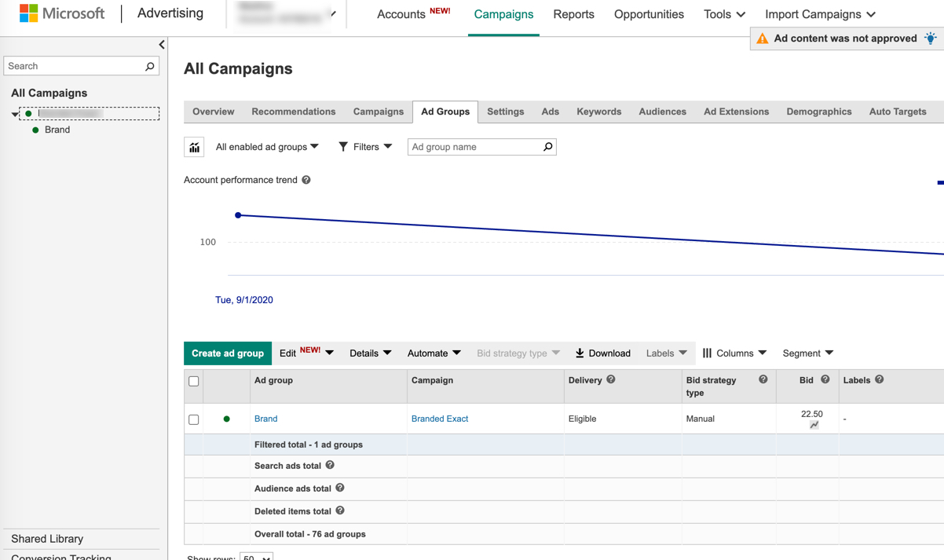Open the Labels toolbar dropdown
Image resolution: width=944 pixels, height=560 pixels.
[x=666, y=353]
